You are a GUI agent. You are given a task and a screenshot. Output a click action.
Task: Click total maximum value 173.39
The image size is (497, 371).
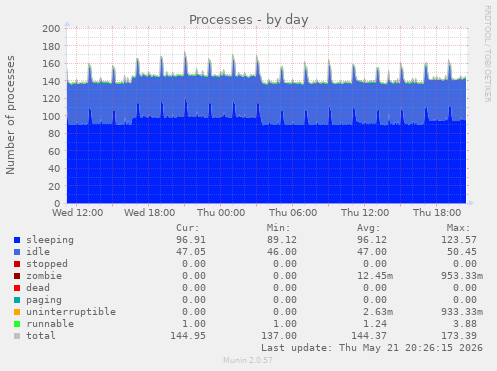point(459,336)
